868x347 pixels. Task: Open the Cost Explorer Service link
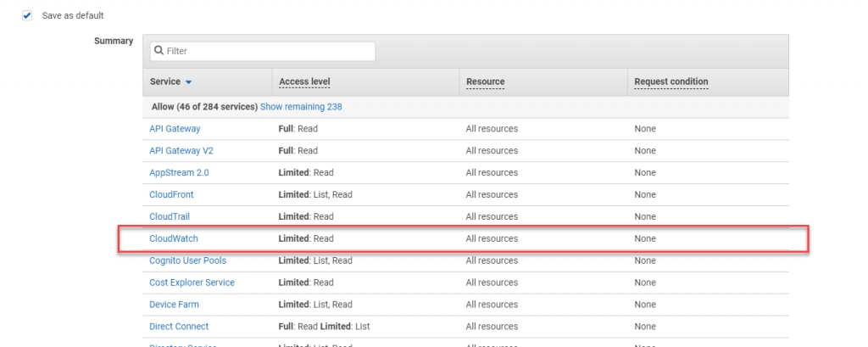tap(192, 283)
